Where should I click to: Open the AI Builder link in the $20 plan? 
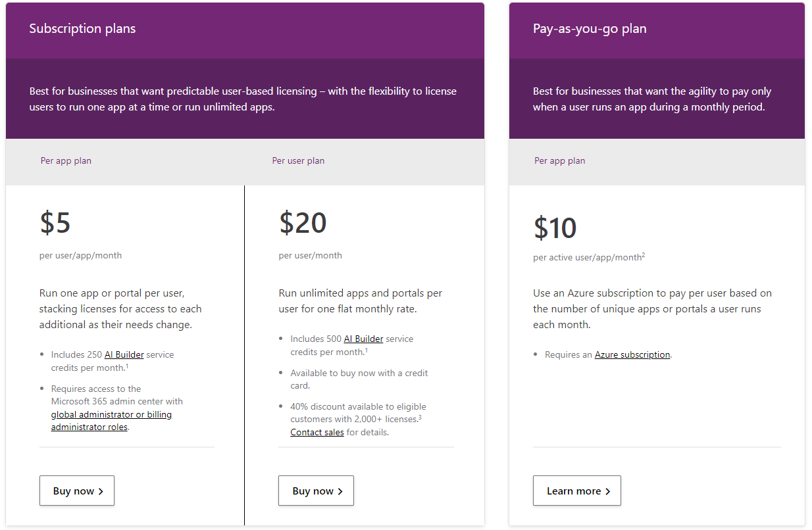[x=363, y=339]
